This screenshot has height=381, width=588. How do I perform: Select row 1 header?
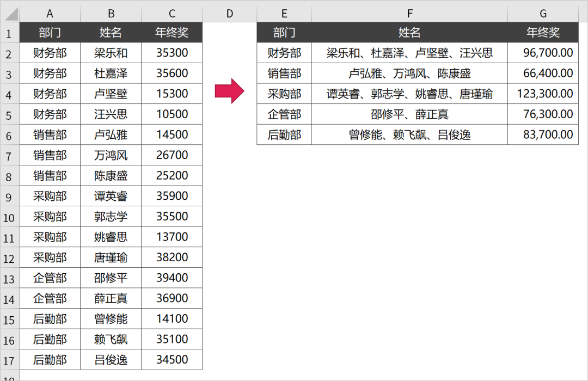click(9, 33)
